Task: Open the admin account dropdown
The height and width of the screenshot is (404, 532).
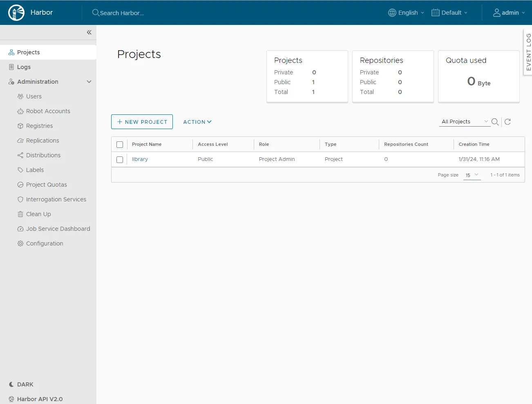Action: (509, 13)
